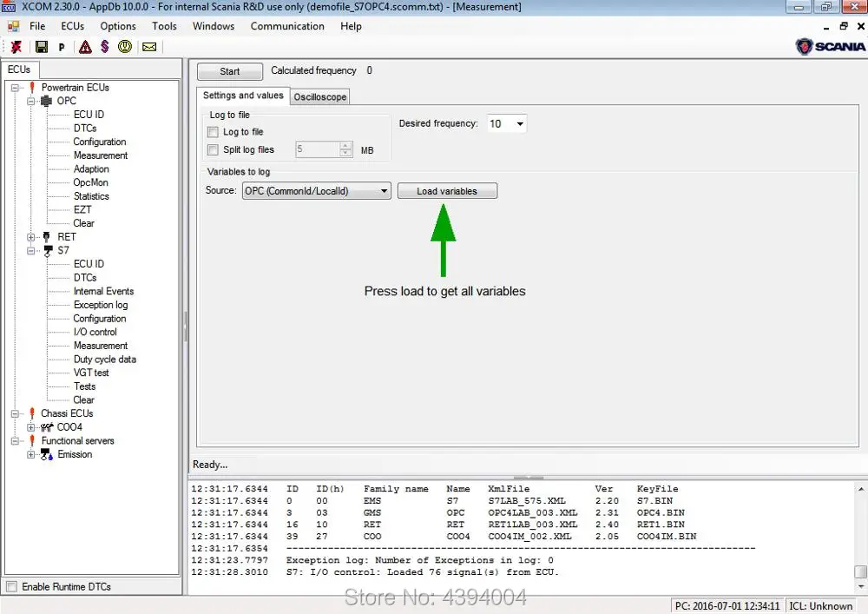Click the purple section-sign toolbar icon
Image resolution: width=868 pixels, height=614 pixels.
point(105,47)
